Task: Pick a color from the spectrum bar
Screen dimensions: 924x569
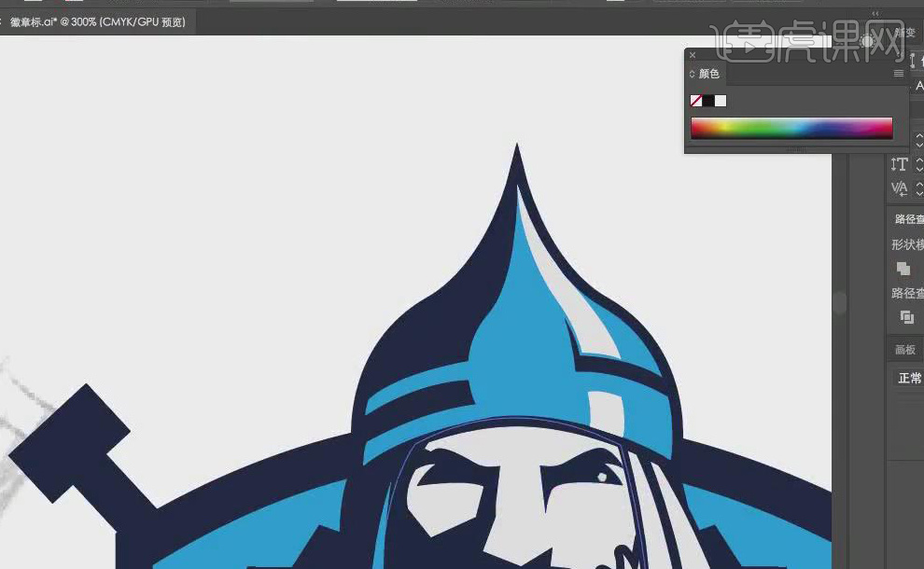Action: pos(791,128)
